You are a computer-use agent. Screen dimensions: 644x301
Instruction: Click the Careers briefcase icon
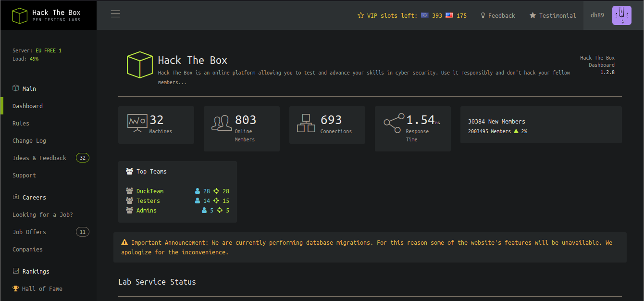16,197
